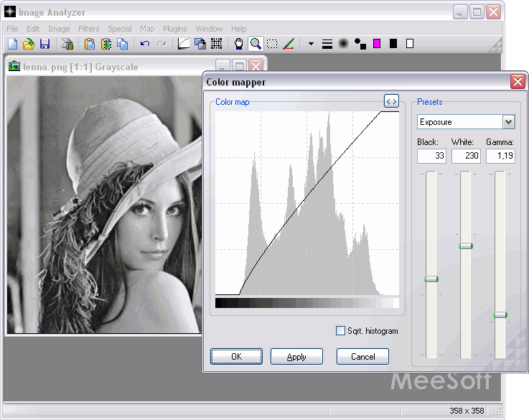Select the hand pan tool
This screenshot has height=420, width=529.
click(239, 44)
